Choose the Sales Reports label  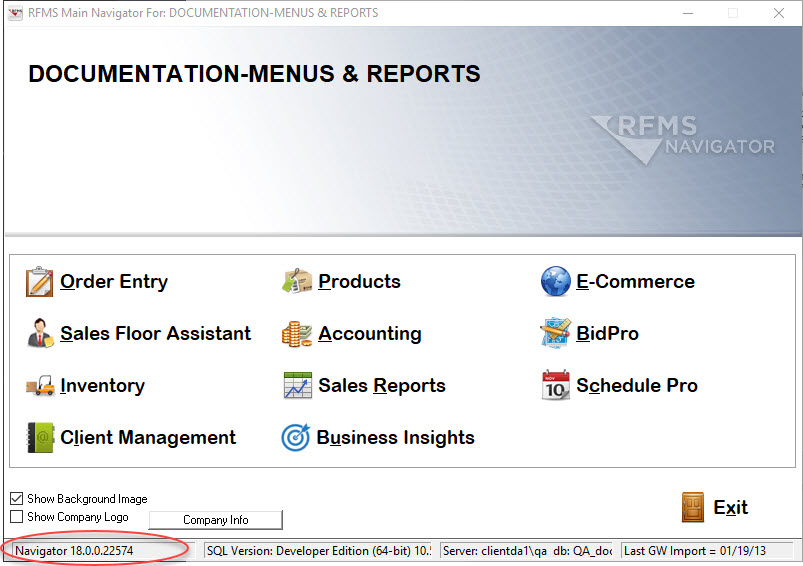tap(382, 385)
